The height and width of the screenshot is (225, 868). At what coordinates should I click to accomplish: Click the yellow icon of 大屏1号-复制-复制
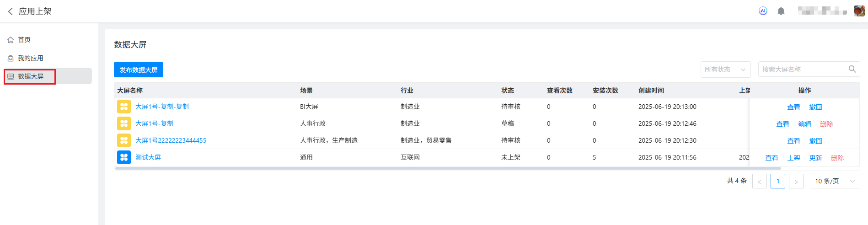[124, 107]
